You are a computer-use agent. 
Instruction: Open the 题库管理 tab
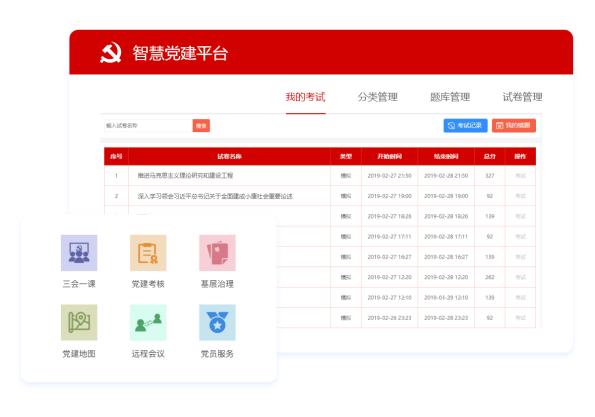pyautogui.click(x=450, y=97)
